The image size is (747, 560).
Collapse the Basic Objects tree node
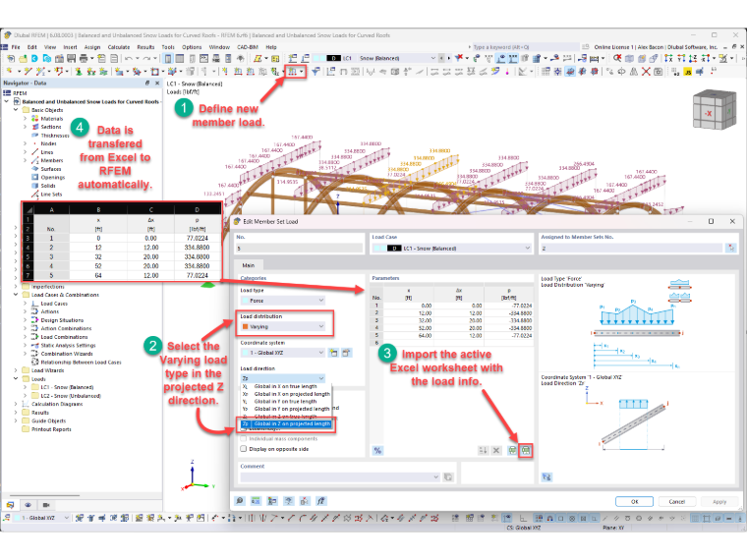tap(16, 110)
